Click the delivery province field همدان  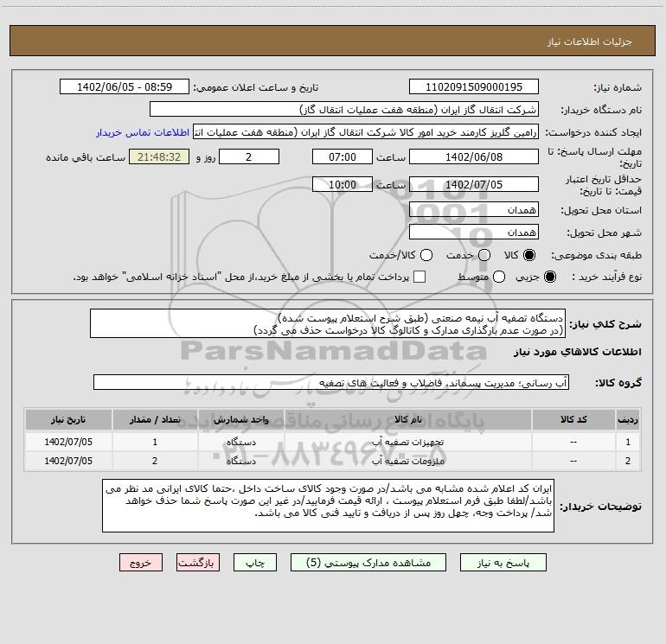tap(474, 210)
